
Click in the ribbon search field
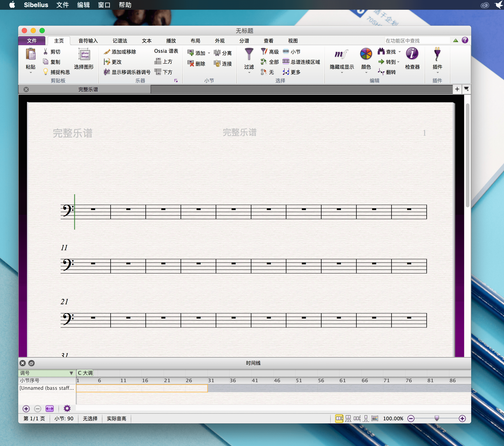(x=417, y=41)
